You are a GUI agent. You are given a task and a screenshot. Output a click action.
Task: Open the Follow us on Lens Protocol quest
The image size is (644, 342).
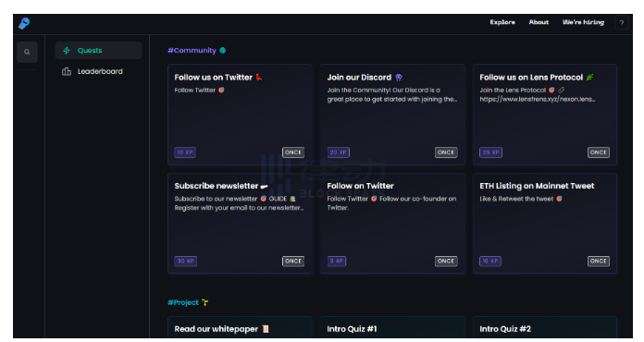(545, 115)
